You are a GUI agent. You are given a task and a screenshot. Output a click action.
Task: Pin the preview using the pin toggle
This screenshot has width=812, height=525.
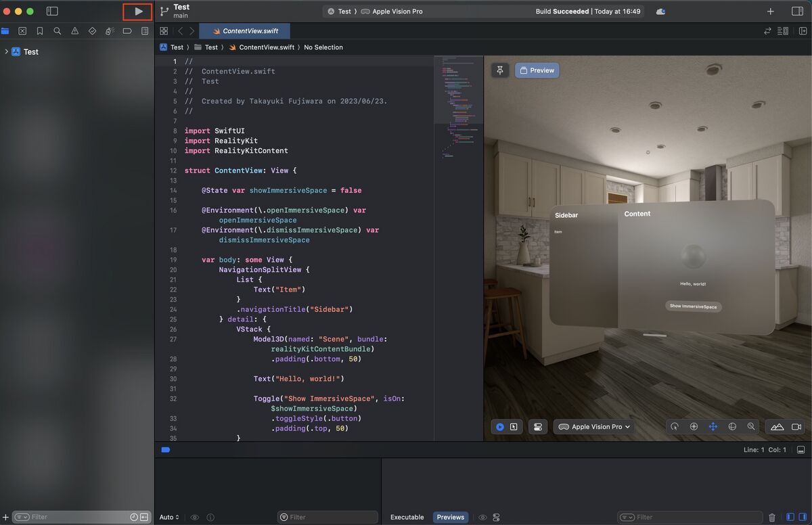click(499, 70)
